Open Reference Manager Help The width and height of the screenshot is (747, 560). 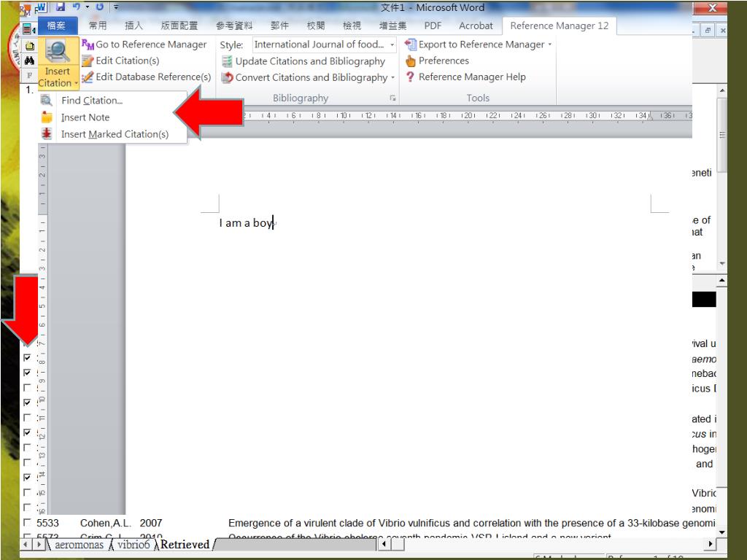pyautogui.click(x=465, y=77)
